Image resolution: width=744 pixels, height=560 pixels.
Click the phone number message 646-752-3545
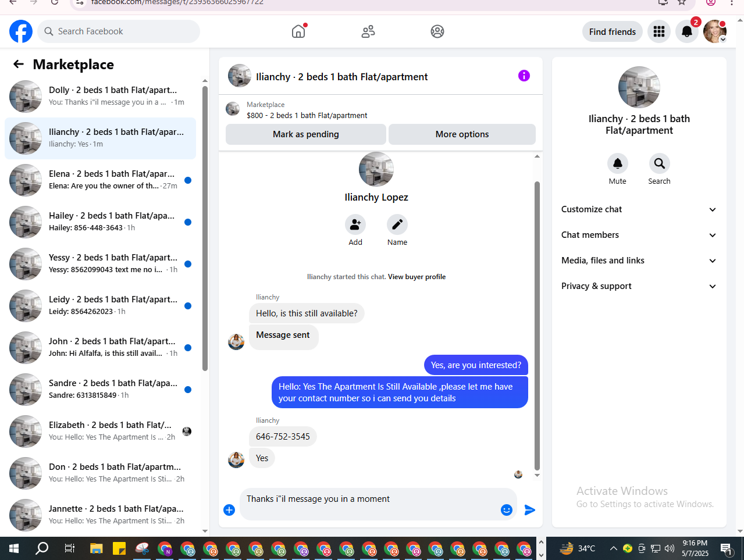click(x=283, y=437)
